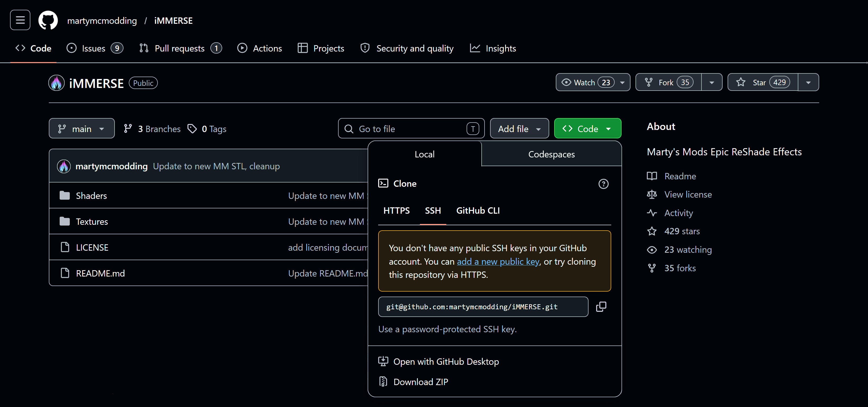
Task: Switch to the Projects tab
Action: 321,48
